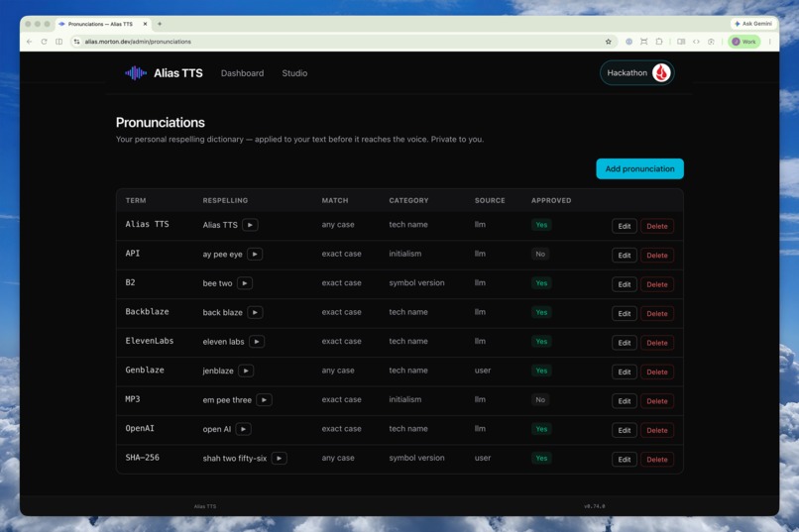Open the developer code brackets icon
The image size is (799, 532).
tap(696, 42)
